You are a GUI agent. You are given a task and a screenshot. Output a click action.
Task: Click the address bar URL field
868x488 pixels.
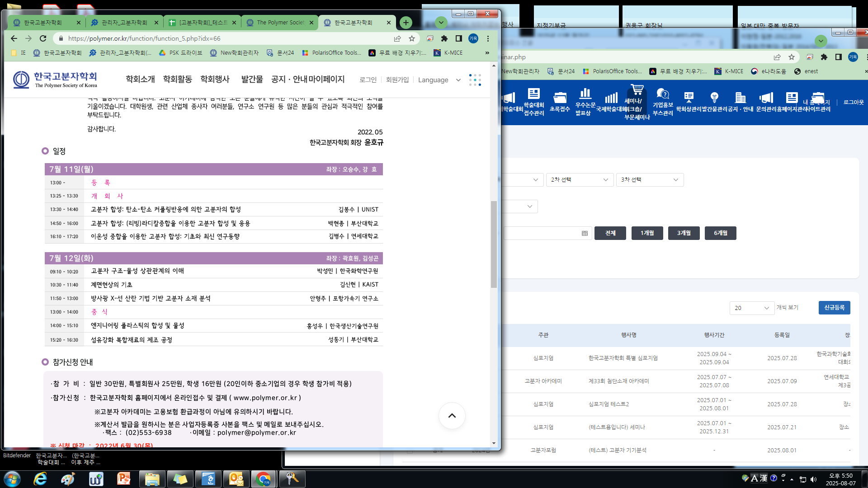click(226, 38)
